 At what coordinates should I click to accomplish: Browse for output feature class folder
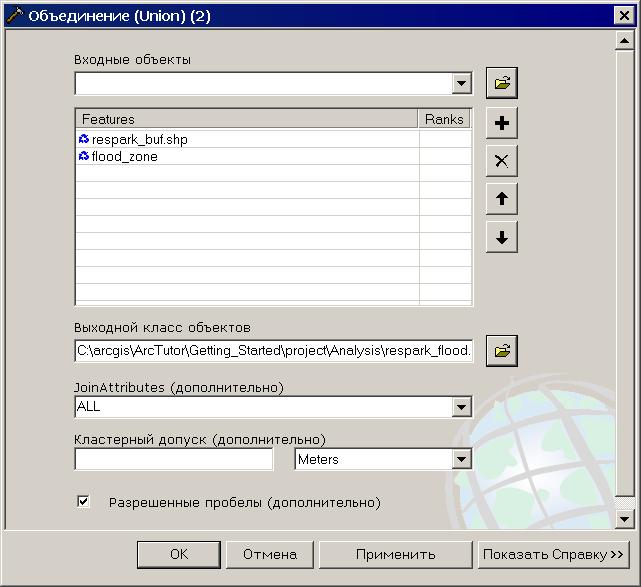point(502,351)
